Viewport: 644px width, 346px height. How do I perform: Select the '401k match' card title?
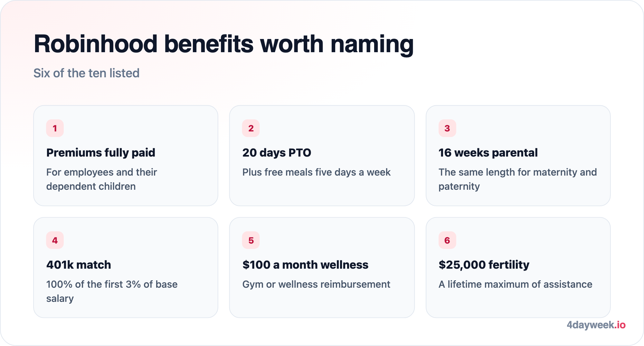point(79,265)
